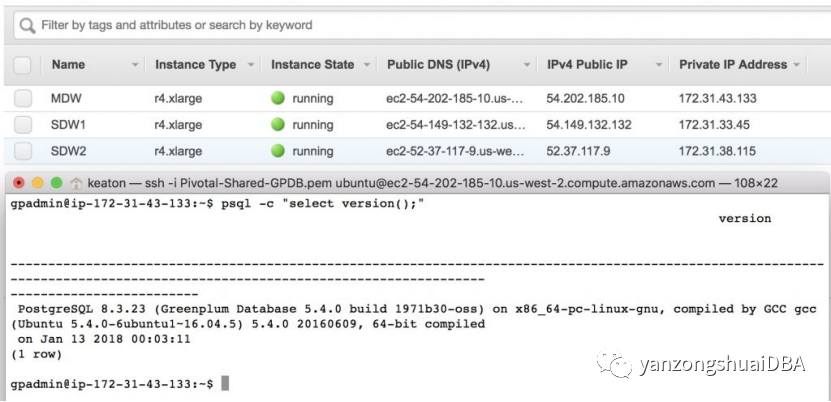Check the MDW instance checkbox
Screen dimensions: 831x402
tap(22, 99)
